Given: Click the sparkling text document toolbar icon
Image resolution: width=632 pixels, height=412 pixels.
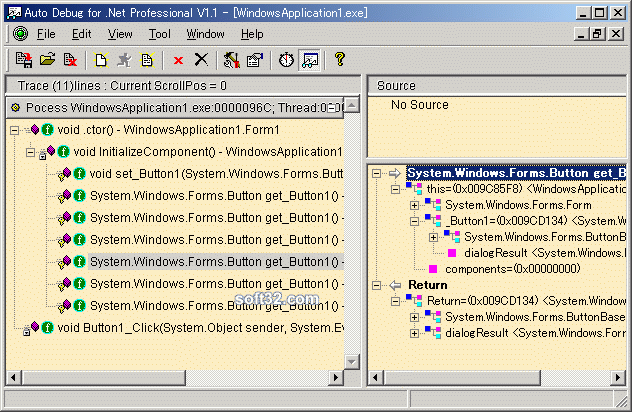Looking at the screenshot, I should (x=147, y=60).
